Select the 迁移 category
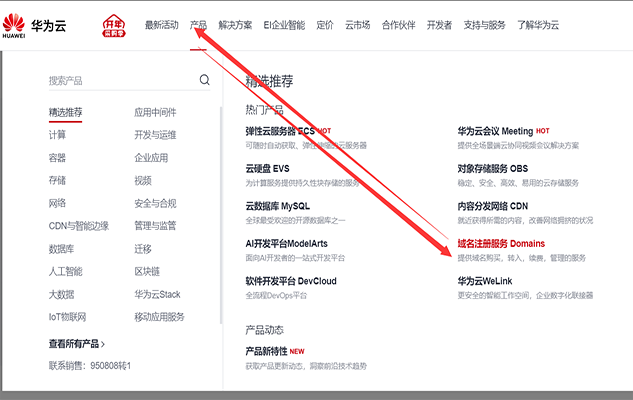633x400 pixels. (x=143, y=249)
